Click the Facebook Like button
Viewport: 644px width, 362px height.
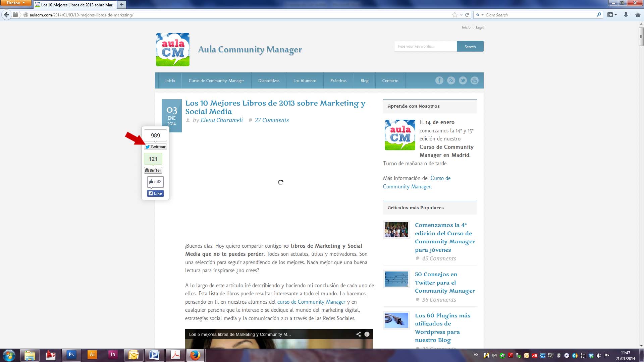click(155, 193)
